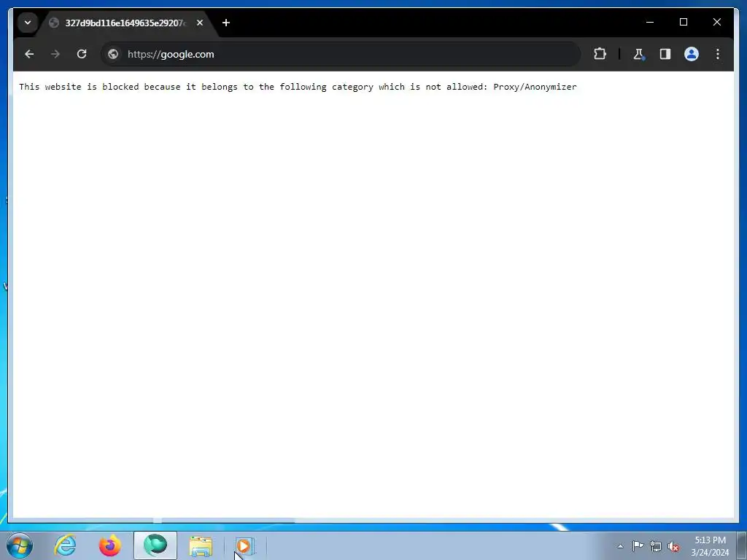
Task: Launch Internet Explorer from taskbar
Action: (65, 545)
